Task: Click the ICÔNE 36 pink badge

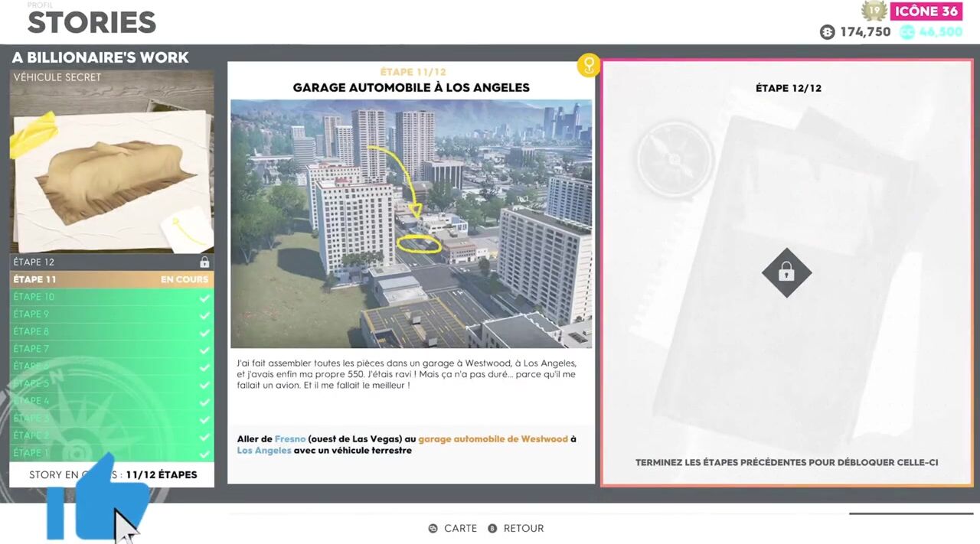Action: tap(926, 11)
